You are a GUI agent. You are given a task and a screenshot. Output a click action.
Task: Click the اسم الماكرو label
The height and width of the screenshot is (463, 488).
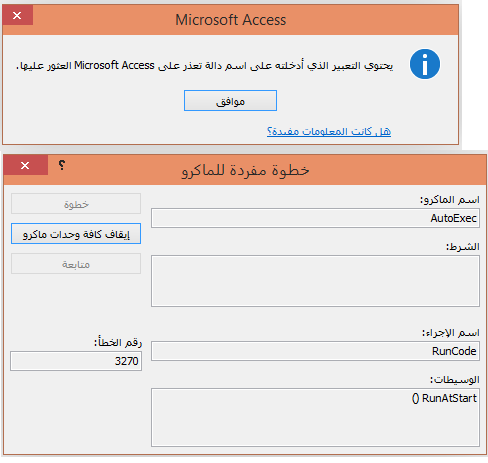tap(450, 200)
